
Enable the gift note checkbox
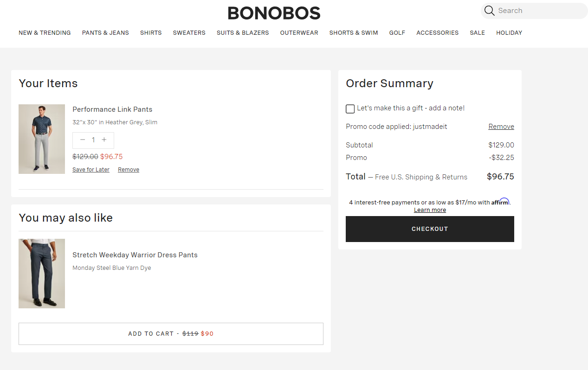pos(350,109)
